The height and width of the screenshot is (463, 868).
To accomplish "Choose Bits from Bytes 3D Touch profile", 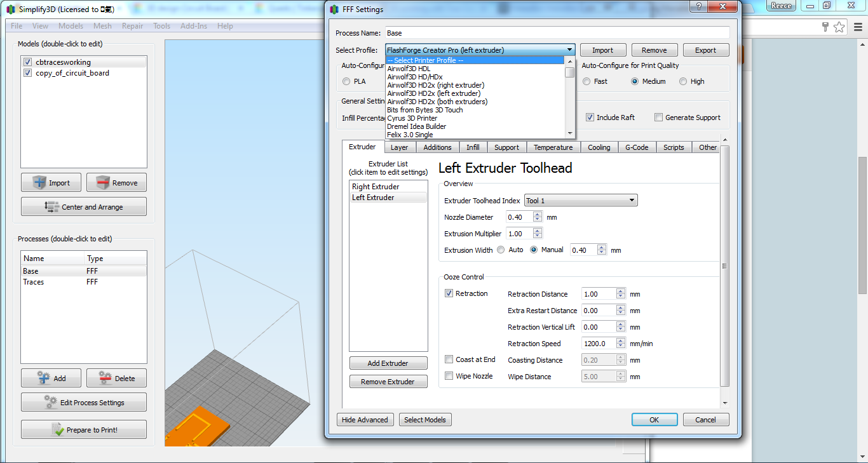I will (x=475, y=110).
